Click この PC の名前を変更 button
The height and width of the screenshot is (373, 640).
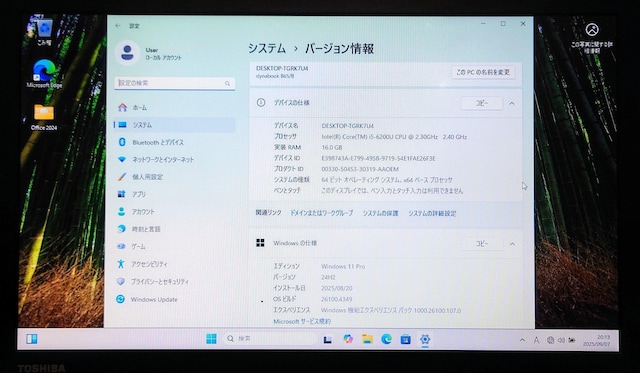[483, 72]
